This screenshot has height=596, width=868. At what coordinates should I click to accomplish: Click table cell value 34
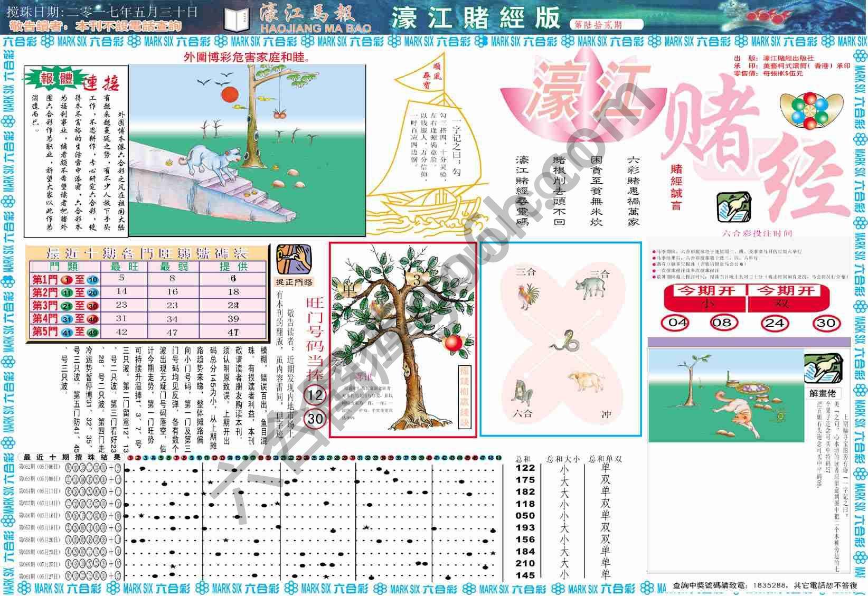(x=173, y=318)
